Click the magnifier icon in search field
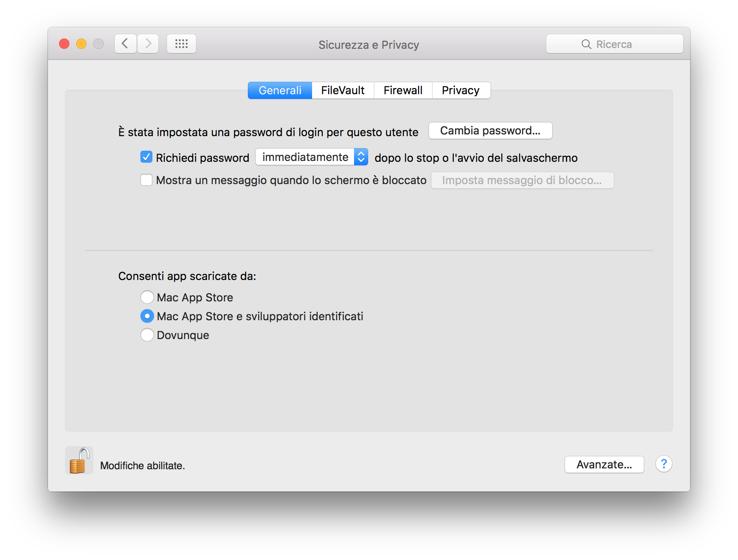Image resolution: width=738 pixels, height=560 pixels. (586, 44)
